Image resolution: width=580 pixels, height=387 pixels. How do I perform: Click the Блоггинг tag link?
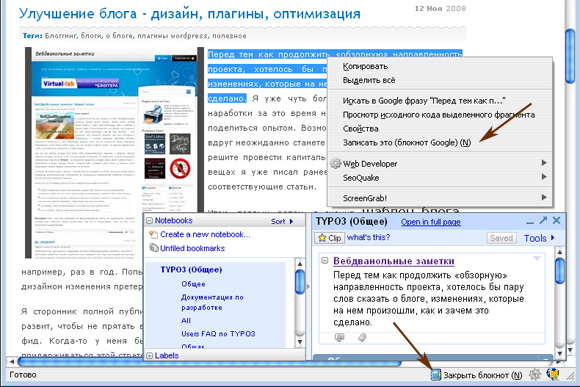(x=61, y=36)
